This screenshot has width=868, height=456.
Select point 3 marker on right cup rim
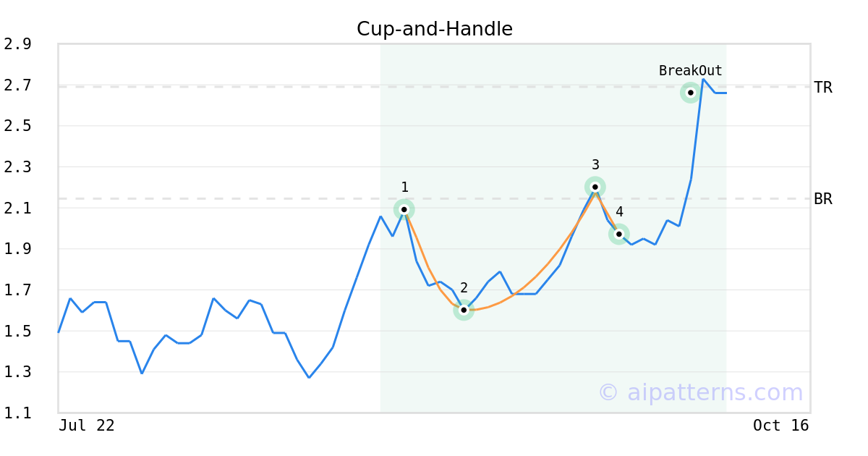click(x=595, y=187)
